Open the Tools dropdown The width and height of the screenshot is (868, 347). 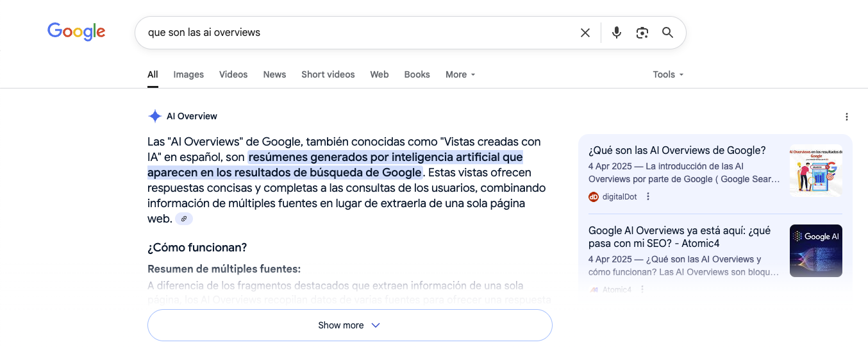[668, 74]
